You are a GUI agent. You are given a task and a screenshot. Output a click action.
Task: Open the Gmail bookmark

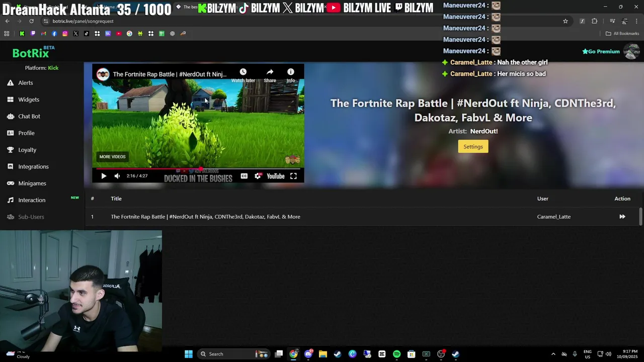(x=44, y=34)
